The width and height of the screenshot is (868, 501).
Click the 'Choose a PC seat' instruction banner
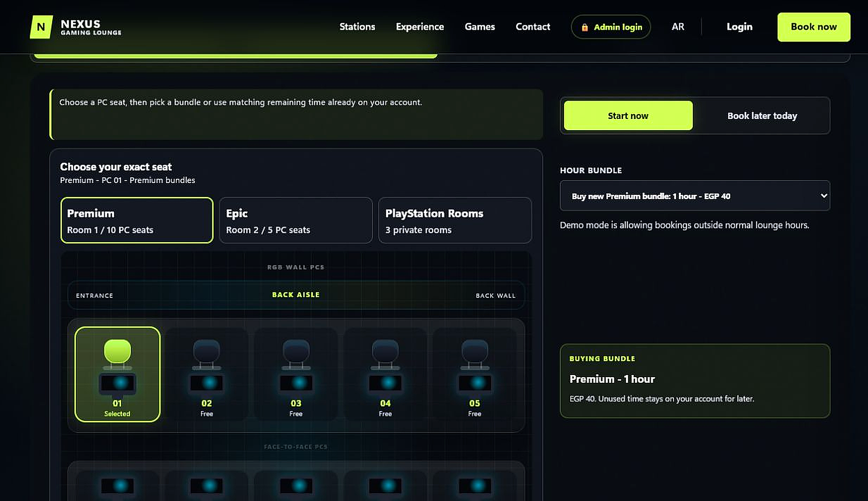296,114
